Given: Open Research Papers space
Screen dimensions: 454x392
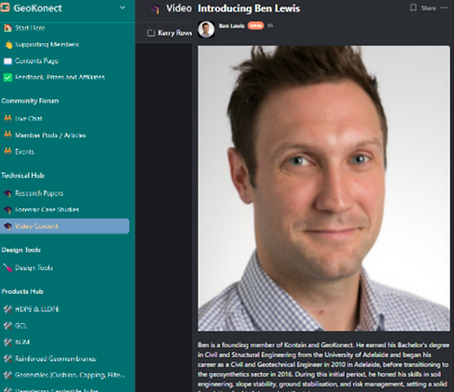Looking at the screenshot, I should click(x=39, y=193).
